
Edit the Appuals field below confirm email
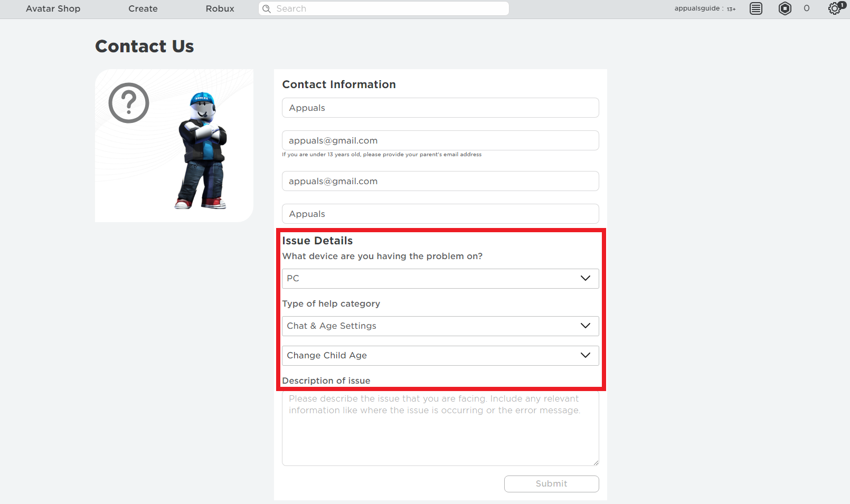point(440,214)
